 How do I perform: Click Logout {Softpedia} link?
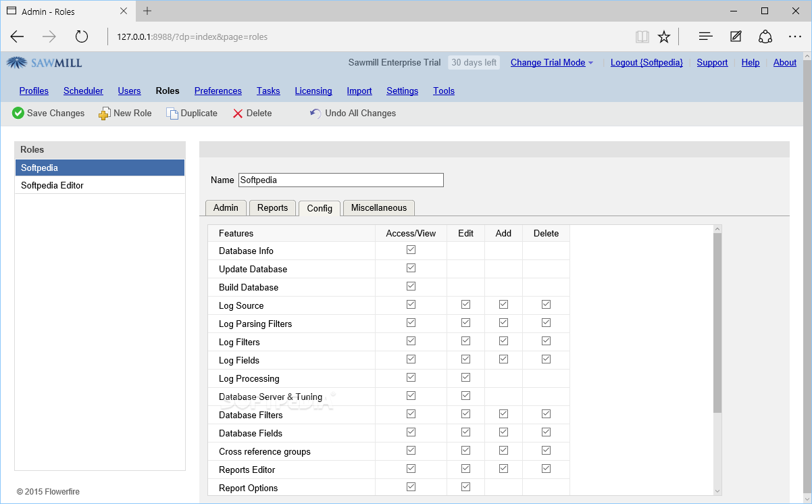(x=646, y=63)
